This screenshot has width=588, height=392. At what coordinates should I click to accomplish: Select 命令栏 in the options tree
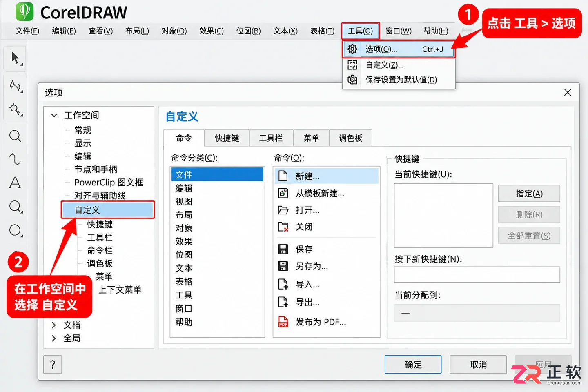100,250
